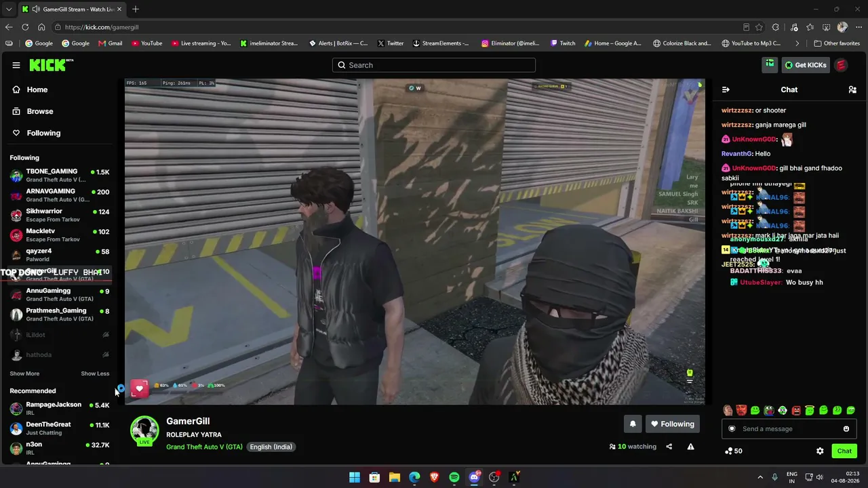Screen dimensions: 868x488
Task: Mute the tab audio via the speaker icon
Action: point(35,9)
